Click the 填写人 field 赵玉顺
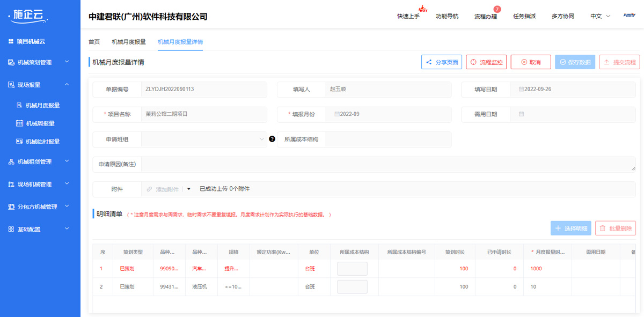Screen dimensions: 644x317 (389, 89)
